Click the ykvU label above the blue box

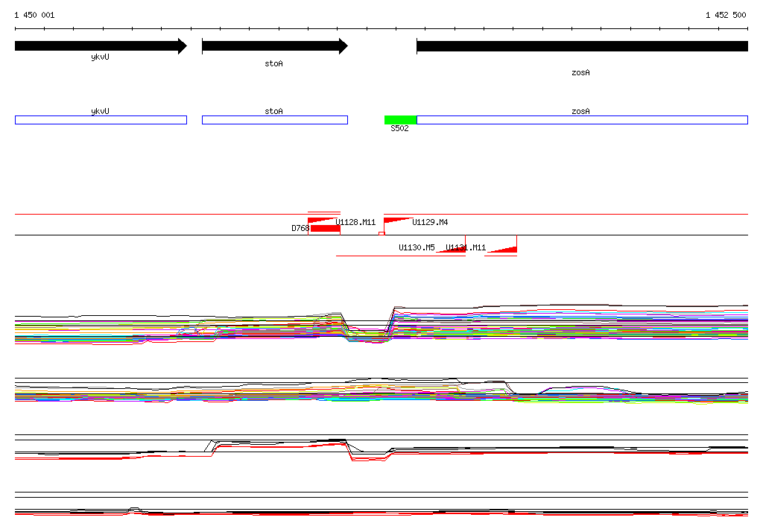101,112
